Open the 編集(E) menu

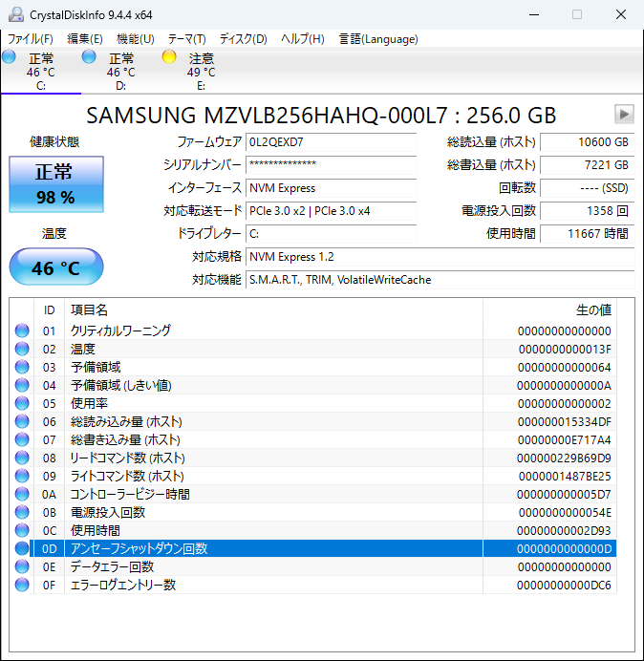(85, 39)
